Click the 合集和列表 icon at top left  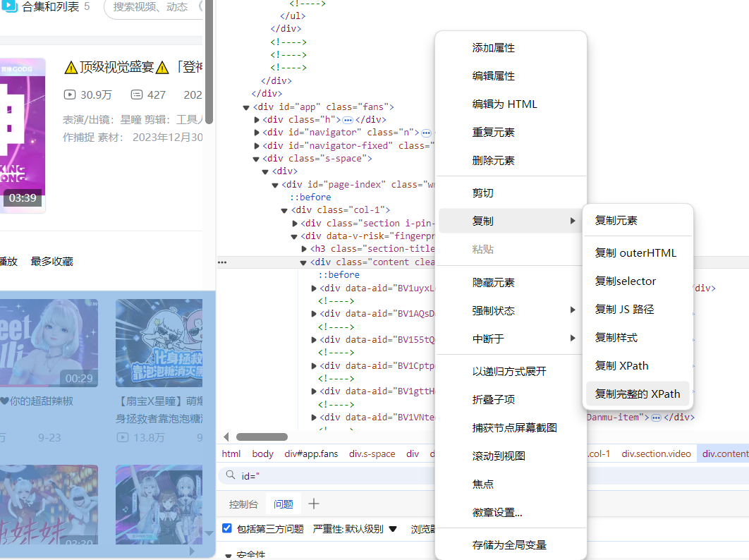(x=10, y=7)
